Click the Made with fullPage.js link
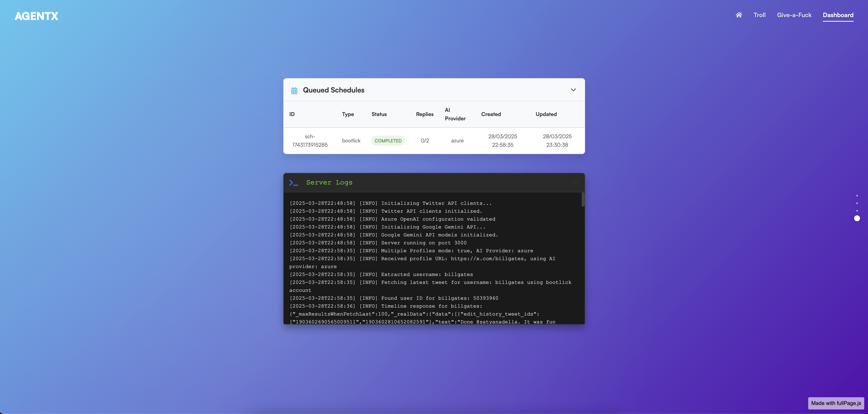Screen dimensions: 868x414 836,403
